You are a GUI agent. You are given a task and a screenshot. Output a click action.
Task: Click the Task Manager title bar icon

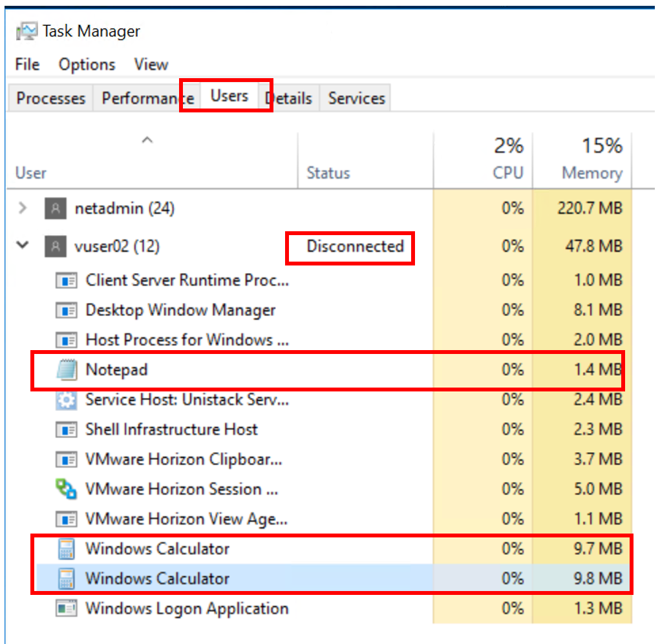click(x=27, y=31)
